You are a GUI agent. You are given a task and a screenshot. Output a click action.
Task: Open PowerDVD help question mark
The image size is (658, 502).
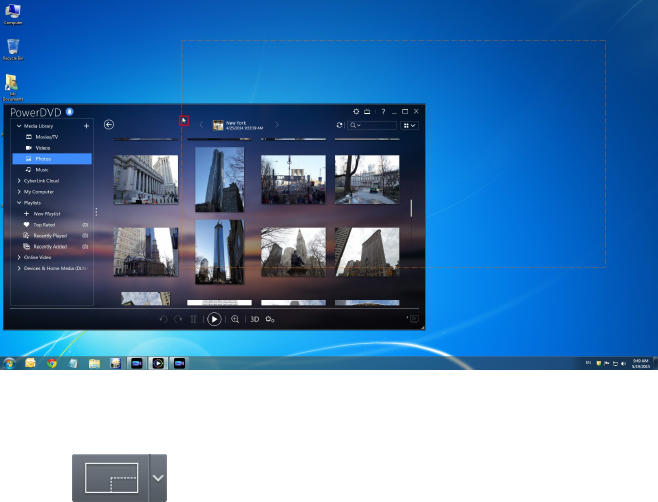[383, 112]
